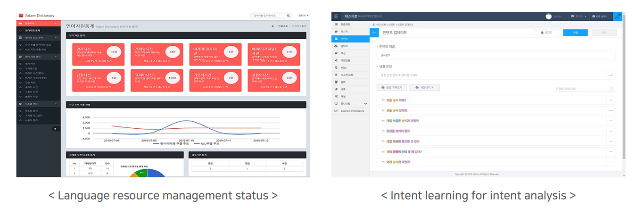Click the gray 취소 cancel button
This screenshot has width=644, height=208.
(x=604, y=33)
